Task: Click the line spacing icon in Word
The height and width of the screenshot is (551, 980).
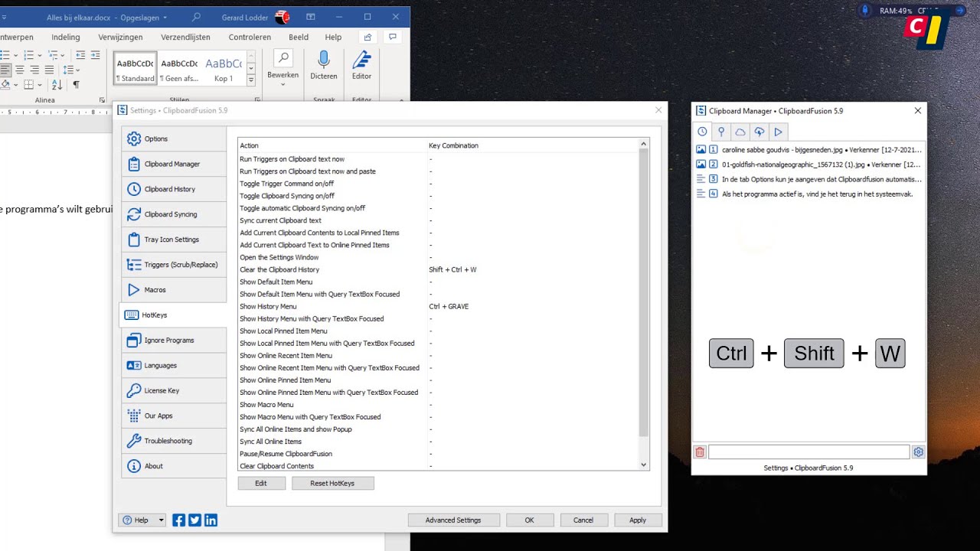Action: 67,70
